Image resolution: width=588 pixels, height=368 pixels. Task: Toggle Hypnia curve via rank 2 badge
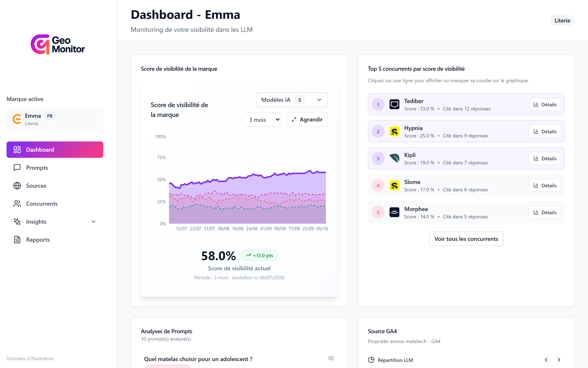pos(378,131)
